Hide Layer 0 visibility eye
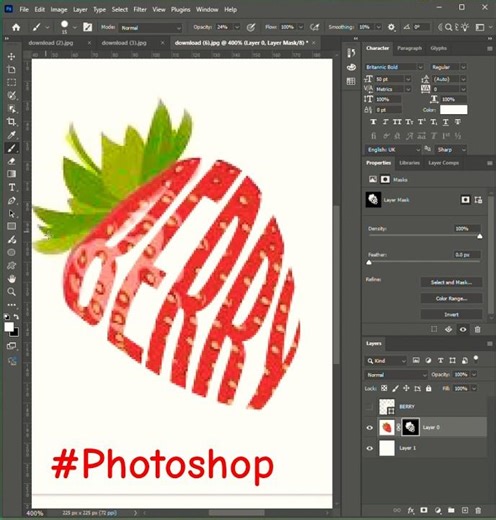Screen dimensions: 496x520 (x=370, y=428)
